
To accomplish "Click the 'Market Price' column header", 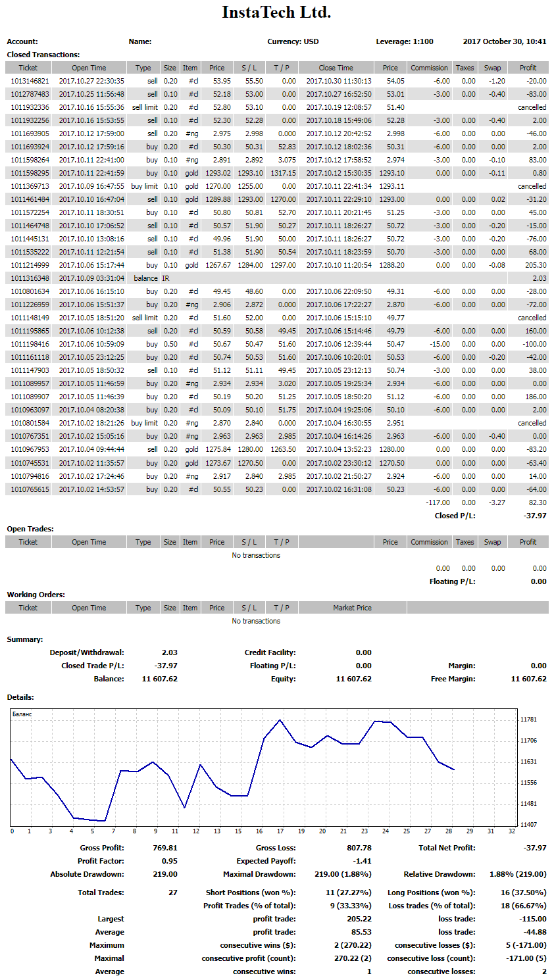I will (x=352, y=608).
